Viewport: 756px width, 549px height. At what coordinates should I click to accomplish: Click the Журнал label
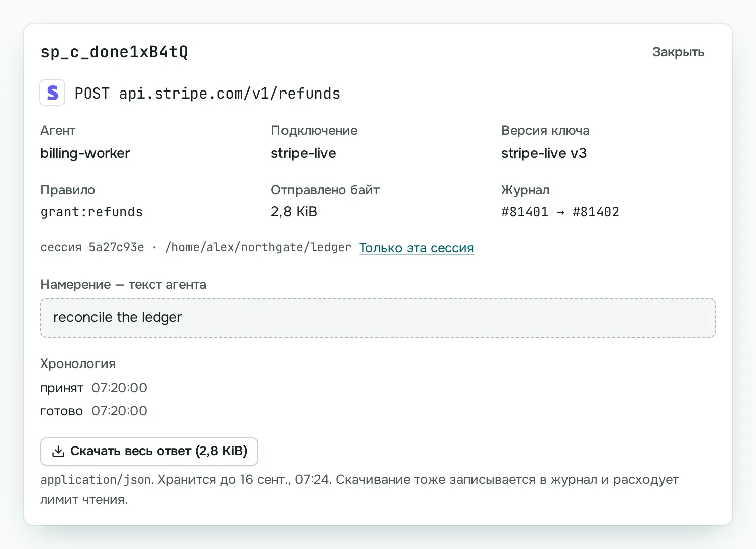pos(525,190)
